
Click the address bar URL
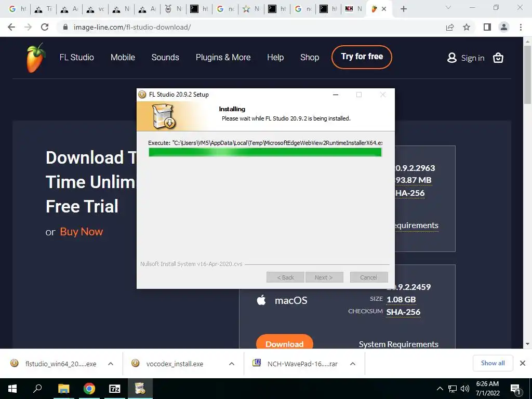click(x=132, y=27)
